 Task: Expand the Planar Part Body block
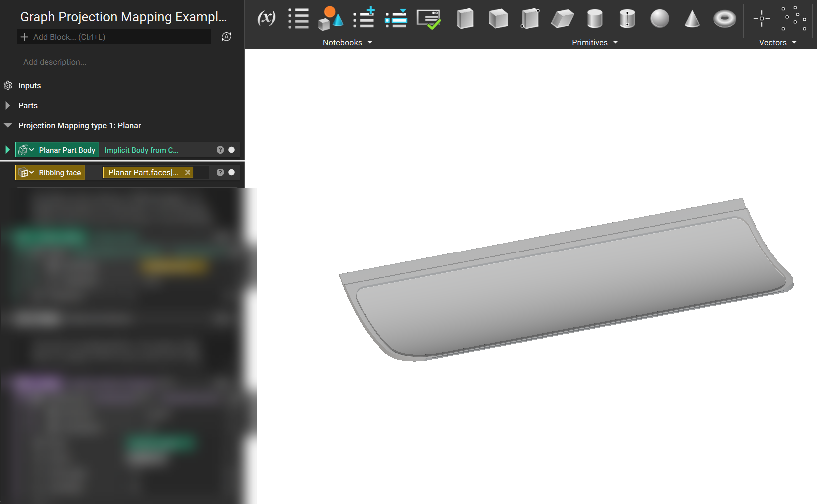(7, 150)
